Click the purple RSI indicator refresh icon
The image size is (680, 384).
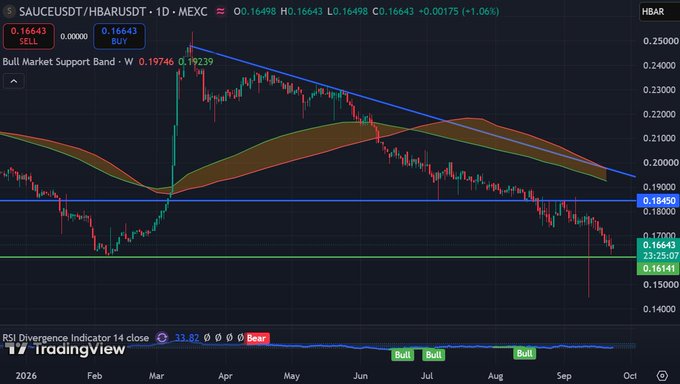pos(162,338)
